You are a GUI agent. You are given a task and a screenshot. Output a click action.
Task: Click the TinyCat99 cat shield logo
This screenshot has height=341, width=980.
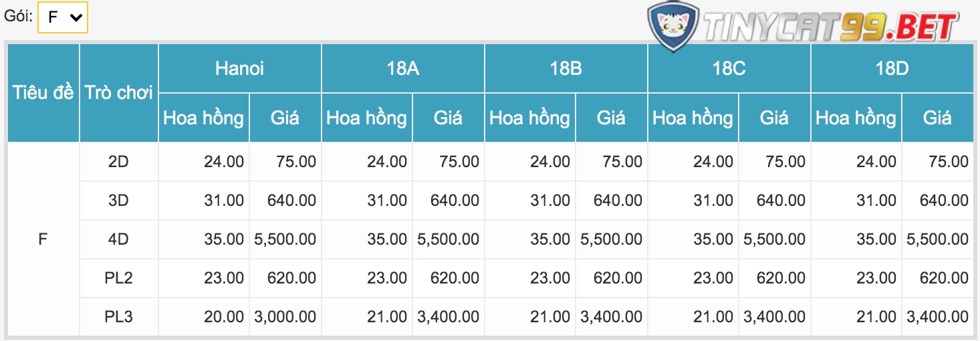point(674,27)
